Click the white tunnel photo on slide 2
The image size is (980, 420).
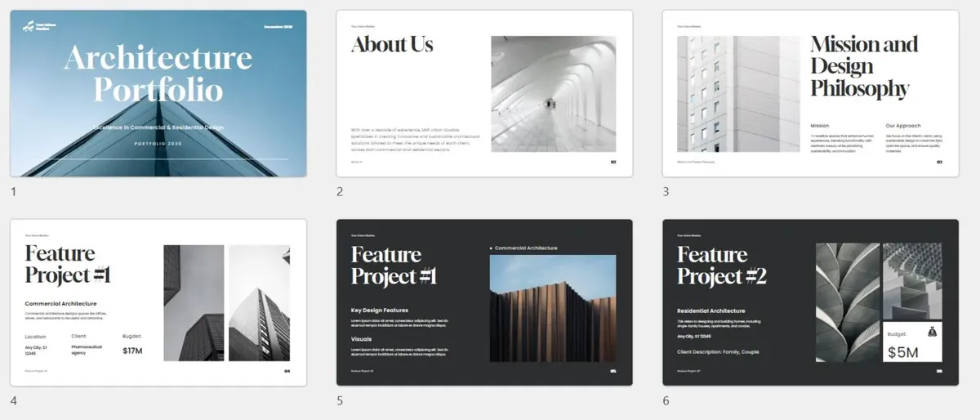553,93
